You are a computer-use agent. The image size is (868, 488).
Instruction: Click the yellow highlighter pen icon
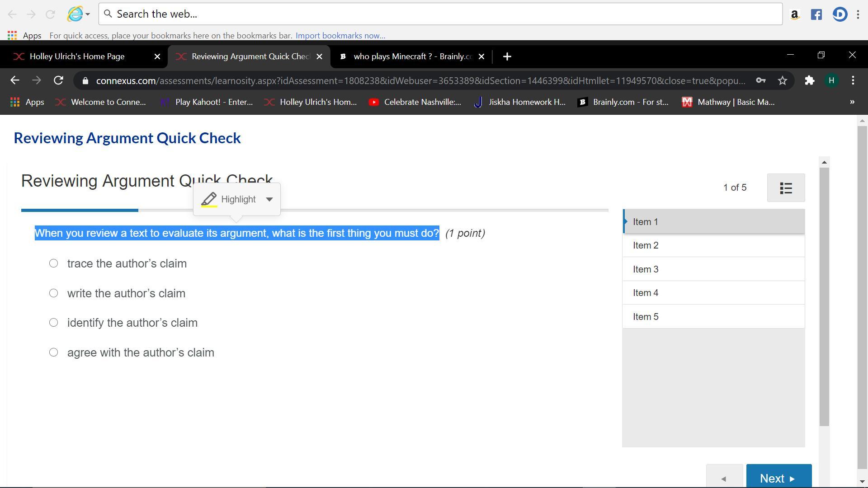[209, 199]
